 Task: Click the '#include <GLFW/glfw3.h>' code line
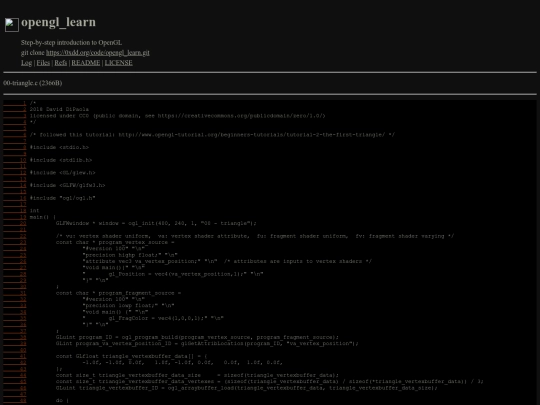[68, 185]
